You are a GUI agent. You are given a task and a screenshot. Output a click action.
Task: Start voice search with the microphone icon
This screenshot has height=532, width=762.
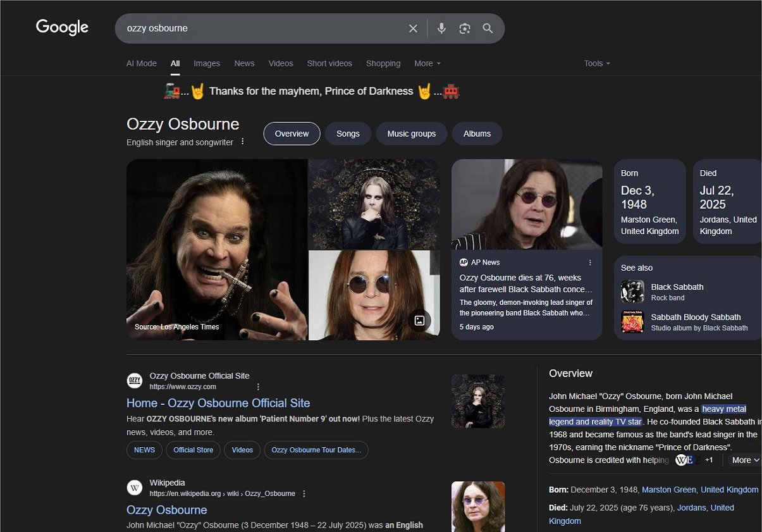(x=441, y=28)
